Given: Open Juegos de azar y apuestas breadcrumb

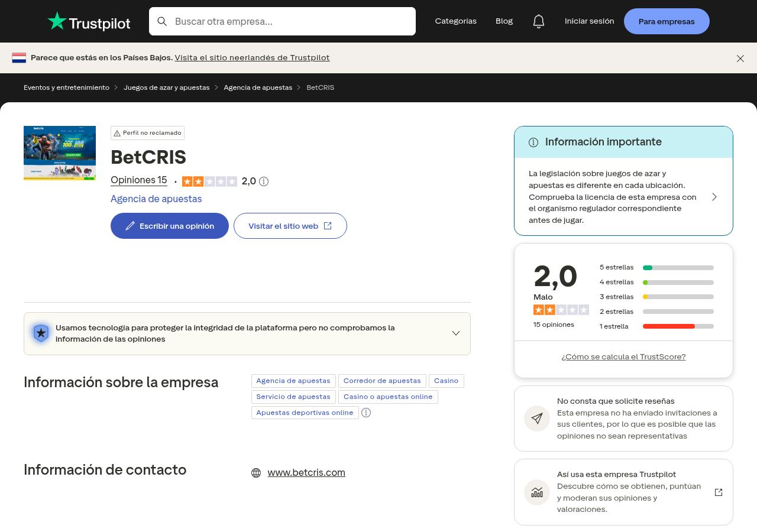Looking at the screenshot, I should [166, 87].
